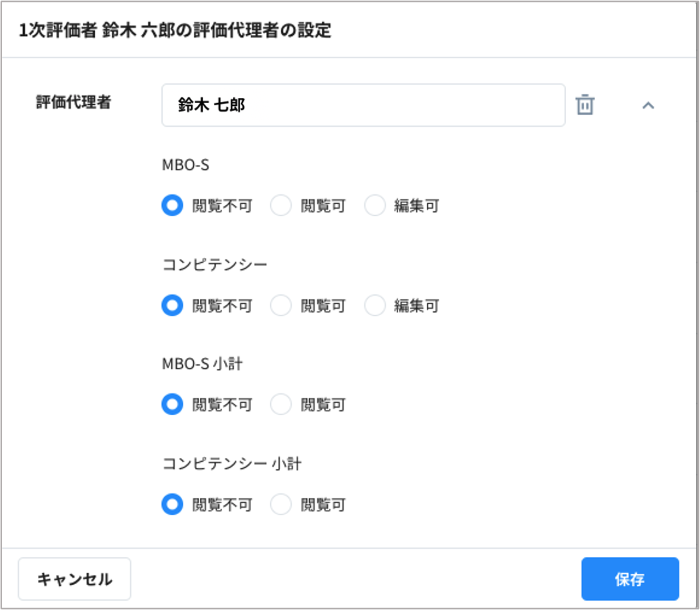Click the trash icon to delete 鈴木 七郎
Viewport: 700px width, 610px height.
pyautogui.click(x=585, y=105)
